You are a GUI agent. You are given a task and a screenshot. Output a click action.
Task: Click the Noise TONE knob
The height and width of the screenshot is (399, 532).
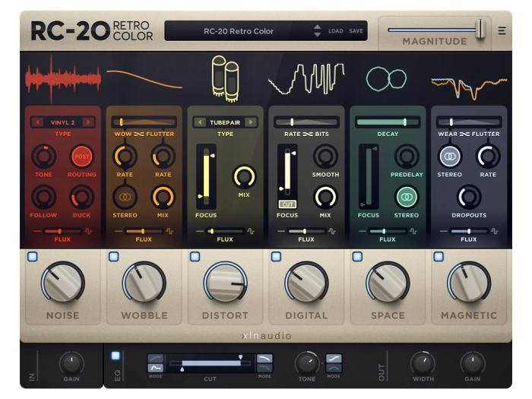pos(43,157)
